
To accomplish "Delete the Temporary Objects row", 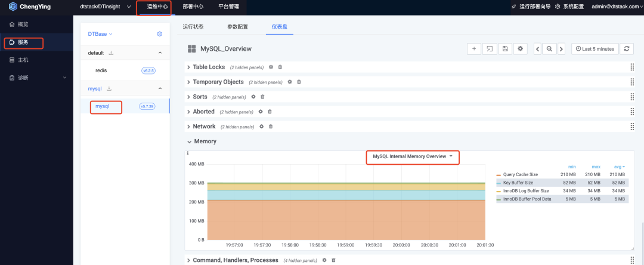I will coord(299,82).
